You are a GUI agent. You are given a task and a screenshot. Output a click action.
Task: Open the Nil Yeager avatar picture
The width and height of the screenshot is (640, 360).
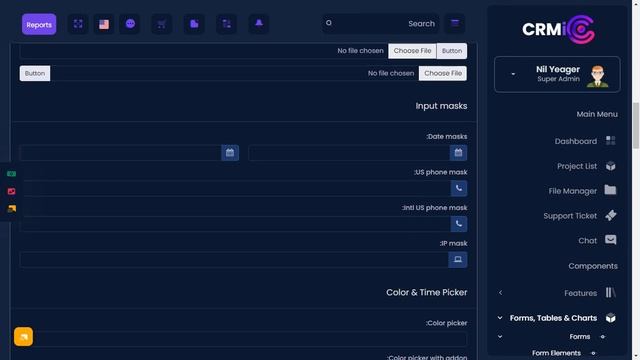598,76
